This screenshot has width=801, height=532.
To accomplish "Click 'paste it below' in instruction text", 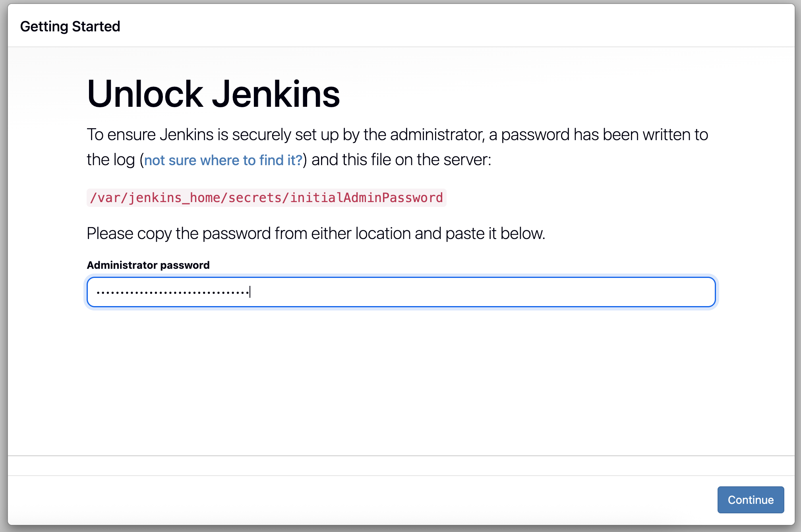I will click(x=495, y=233).
